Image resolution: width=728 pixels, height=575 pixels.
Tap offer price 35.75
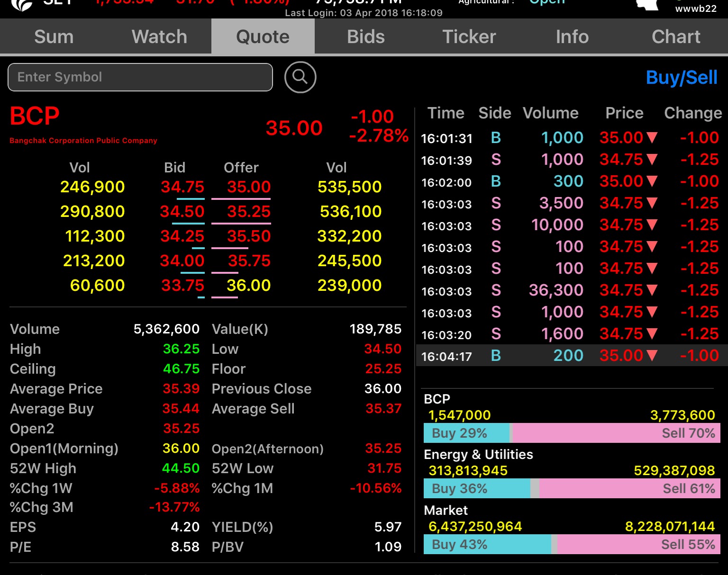click(x=249, y=261)
